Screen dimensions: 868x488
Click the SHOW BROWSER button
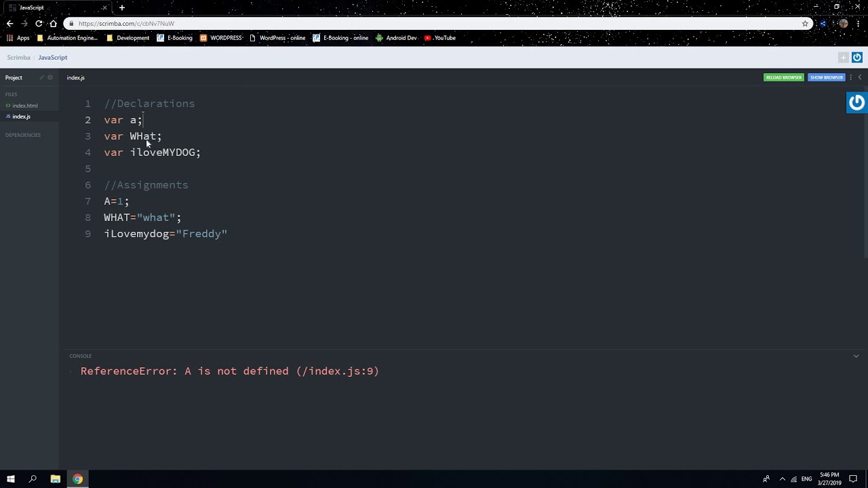pos(826,77)
